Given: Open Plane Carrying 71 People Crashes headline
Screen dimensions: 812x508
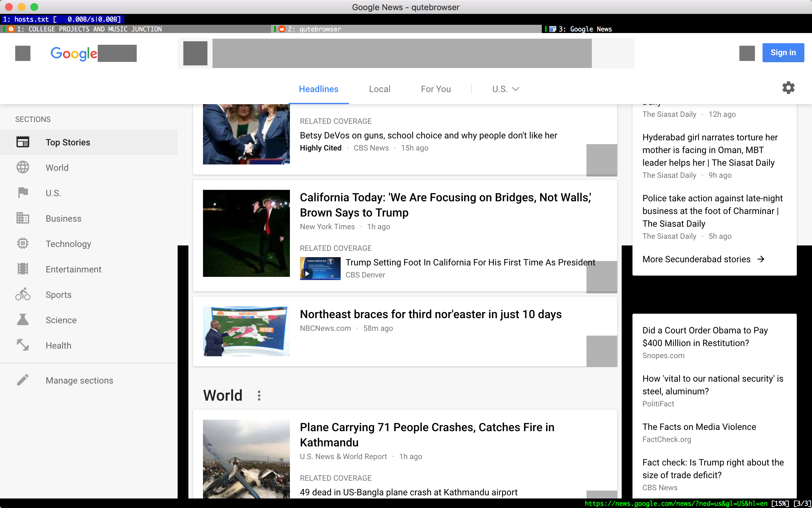Looking at the screenshot, I should (x=427, y=434).
